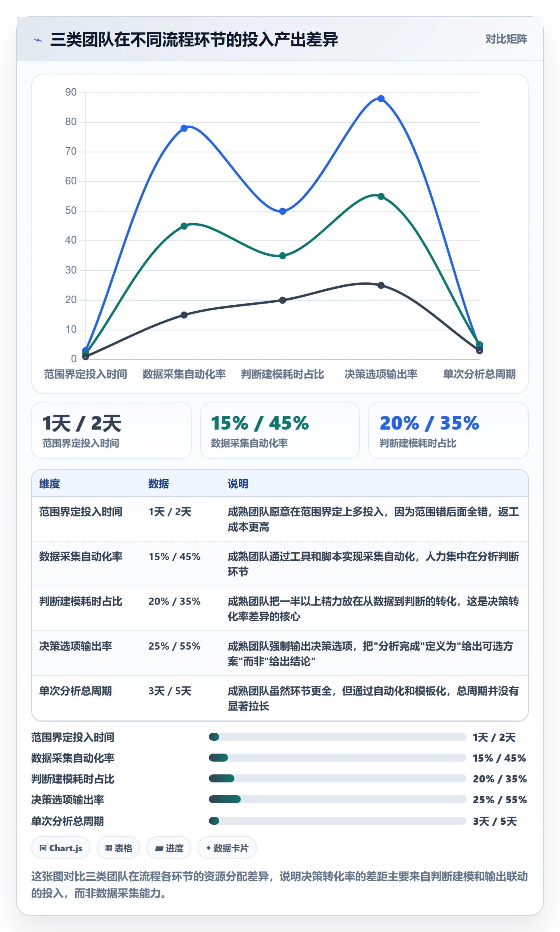
Task: Click the progress bar for 决策选项输出率
Action: point(338,799)
